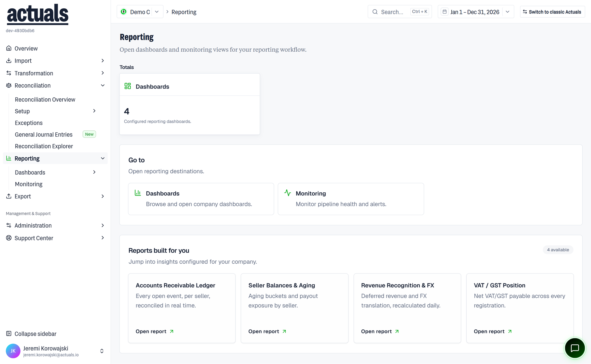
Task: Click the search magnifier icon
Action: (375, 12)
